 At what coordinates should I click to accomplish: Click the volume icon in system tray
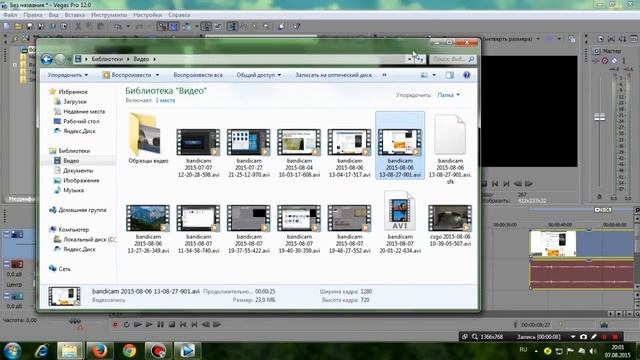593,351
